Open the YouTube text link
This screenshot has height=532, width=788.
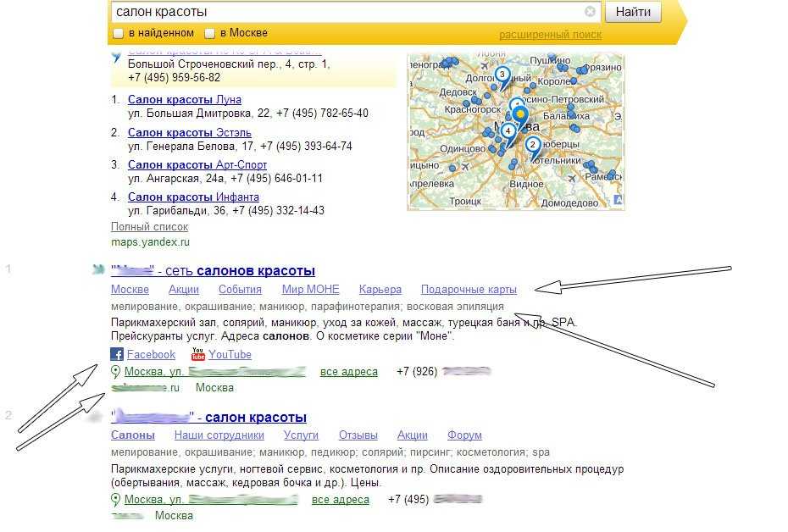tap(230, 354)
